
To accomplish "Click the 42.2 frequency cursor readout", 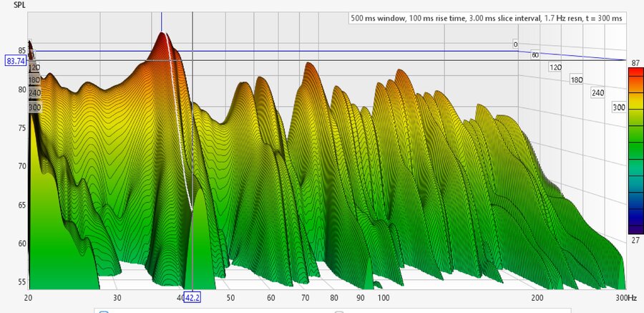I will coord(192,297).
